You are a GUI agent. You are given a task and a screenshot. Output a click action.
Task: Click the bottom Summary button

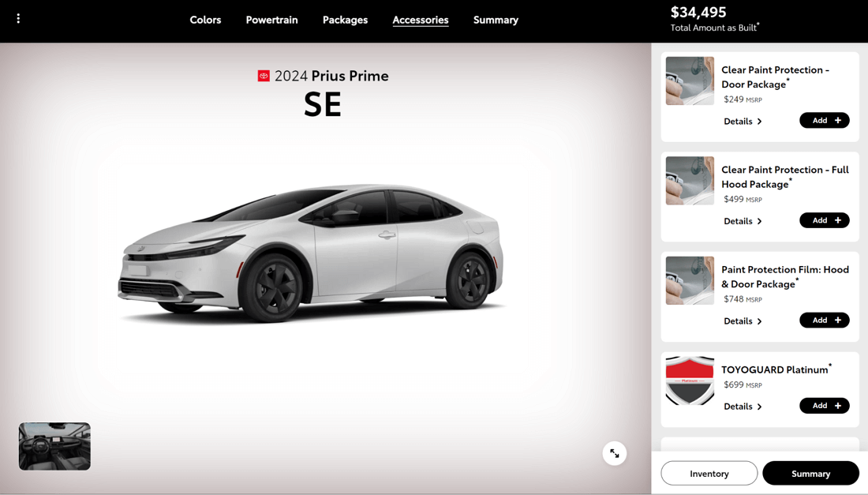[x=810, y=474]
